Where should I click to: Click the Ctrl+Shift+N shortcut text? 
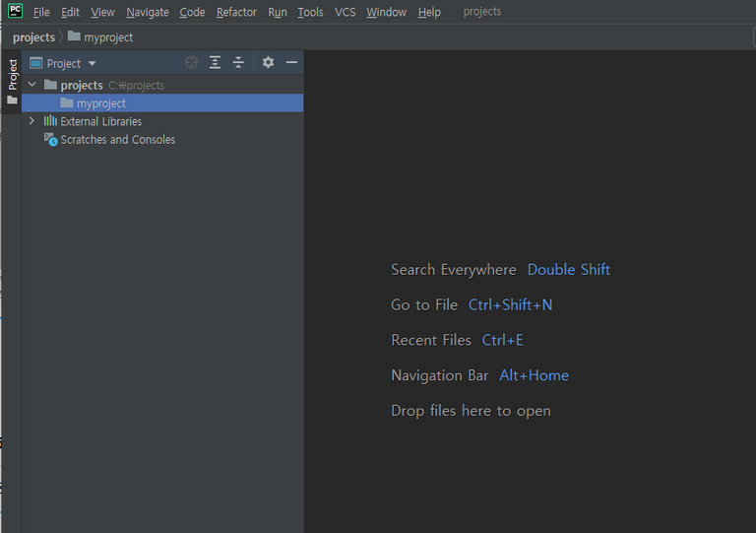(x=510, y=304)
